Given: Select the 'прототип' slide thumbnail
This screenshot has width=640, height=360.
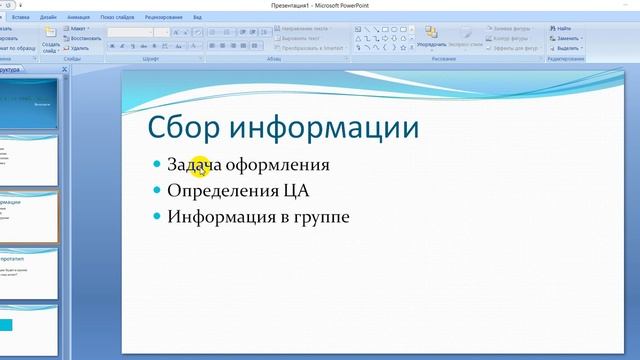Looking at the screenshot, I should [x=29, y=274].
